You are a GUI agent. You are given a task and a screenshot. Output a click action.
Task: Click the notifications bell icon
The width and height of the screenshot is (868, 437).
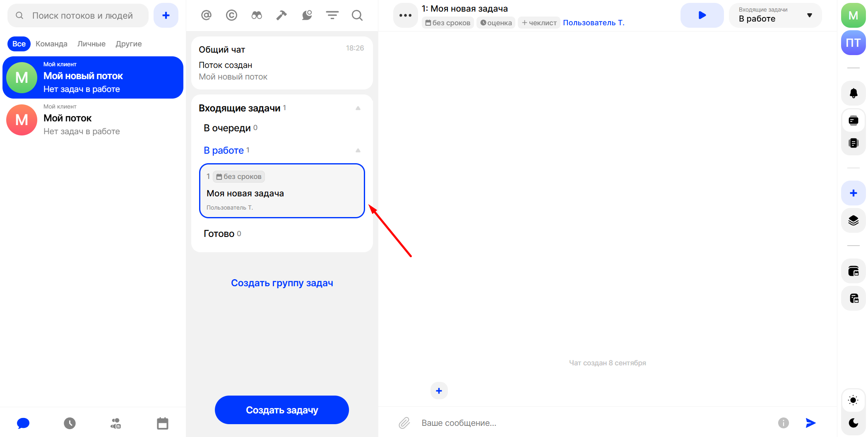[853, 93]
